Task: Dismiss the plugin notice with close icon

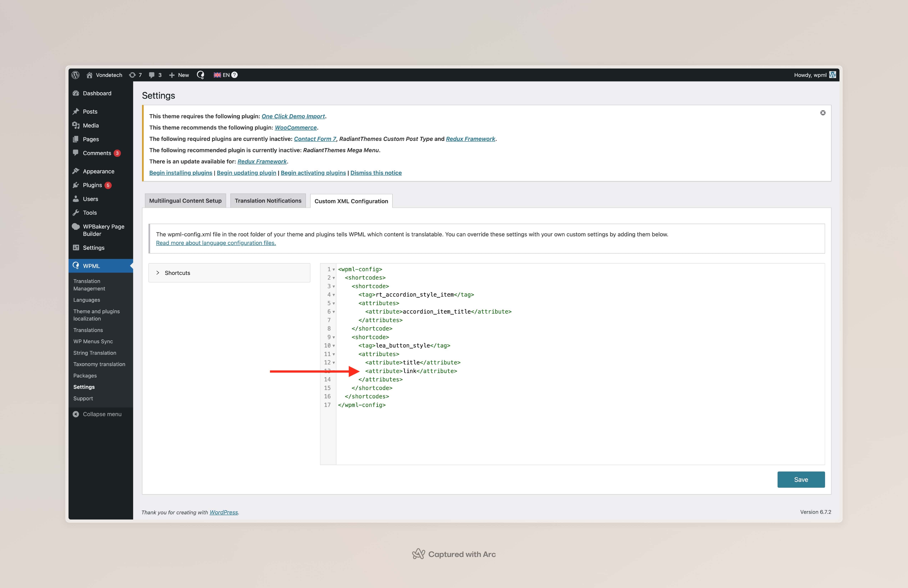Action: 823,113
